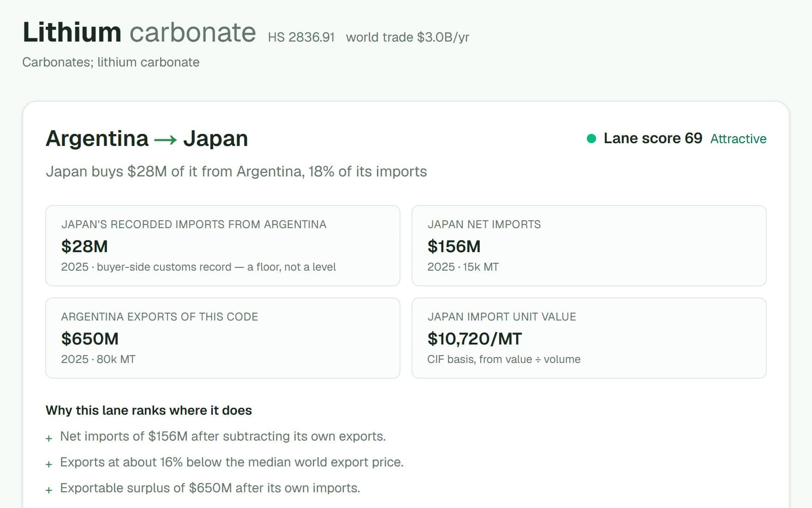Select the 'Exportable surplus of $650M' line
The image size is (812, 508).
pyautogui.click(x=210, y=488)
